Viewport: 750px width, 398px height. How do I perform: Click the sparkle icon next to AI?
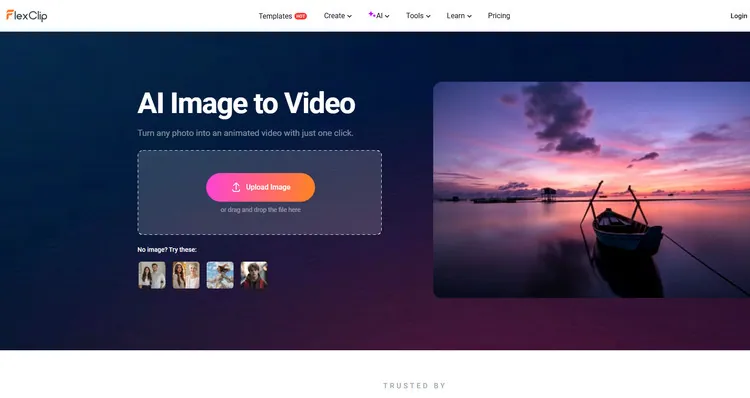click(371, 14)
